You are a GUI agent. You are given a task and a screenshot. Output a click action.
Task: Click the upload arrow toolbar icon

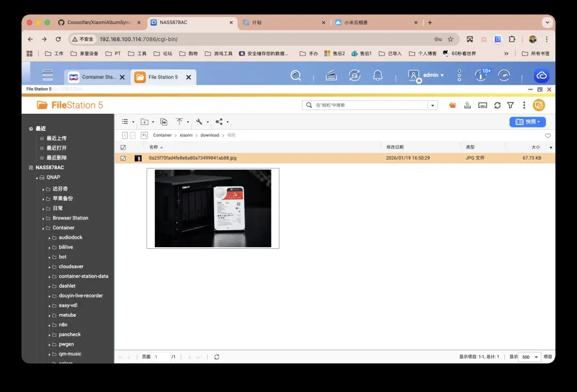[x=180, y=122]
